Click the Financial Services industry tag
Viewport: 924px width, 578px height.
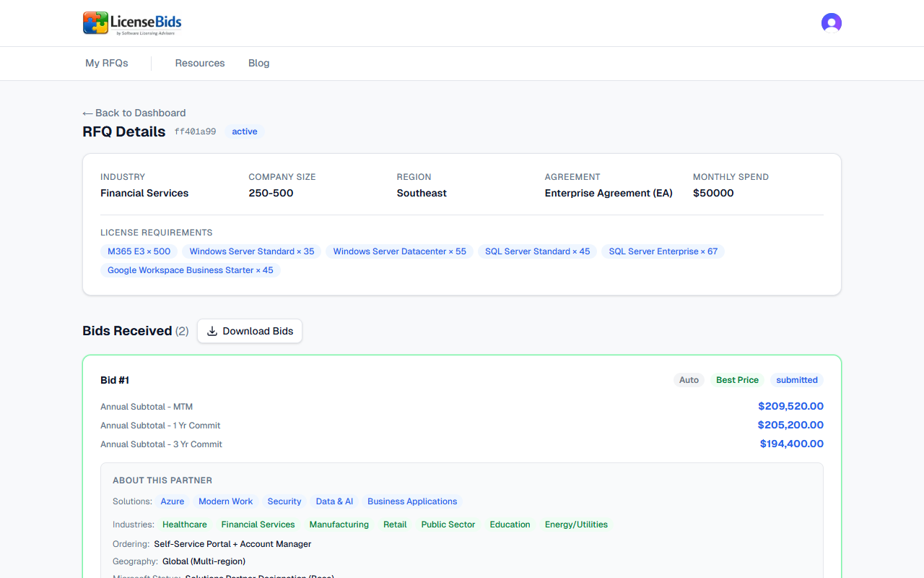[258, 525]
